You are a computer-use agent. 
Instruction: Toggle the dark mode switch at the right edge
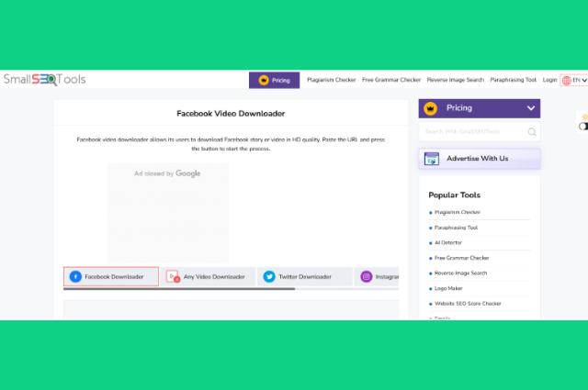[583, 127]
